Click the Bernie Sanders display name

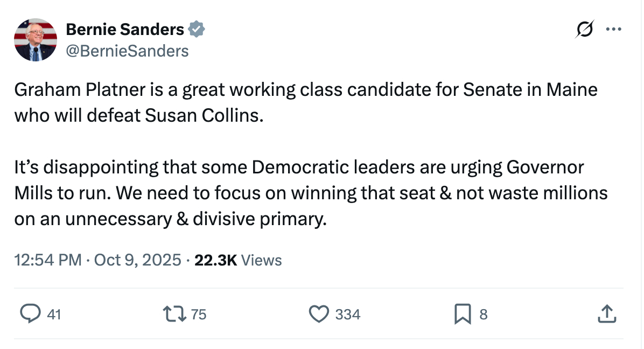click(x=125, y=30)
